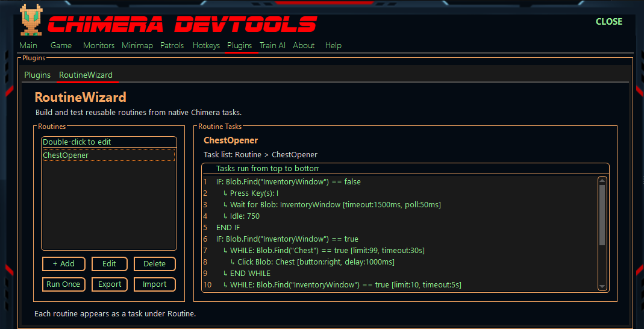The height and width of the screenshot is (329, 644).
Task: Select task 2 Press Key(s): I
Action: coord(400,193)
